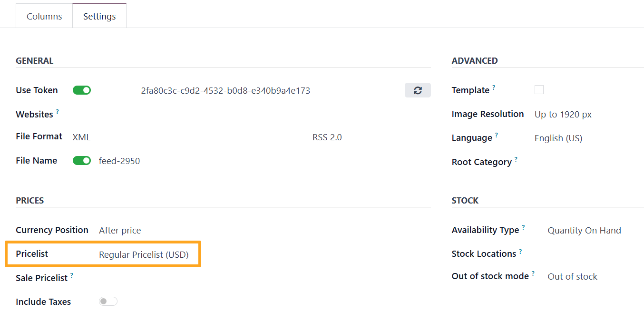Click the Sale Pricelist help icon
This screenshot has width=644, height=311.
coord(71,274)
